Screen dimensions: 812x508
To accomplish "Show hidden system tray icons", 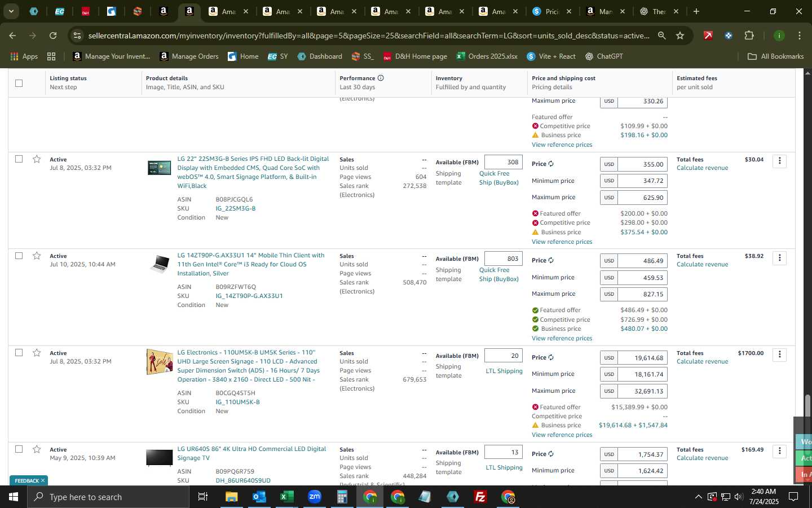I will [x=698, y=497].
